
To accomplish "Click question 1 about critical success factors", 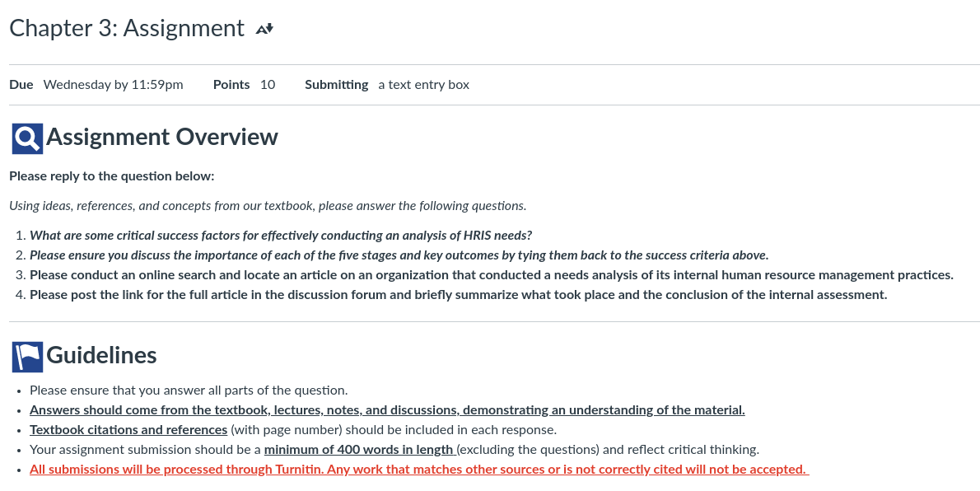I will [281, 235].
